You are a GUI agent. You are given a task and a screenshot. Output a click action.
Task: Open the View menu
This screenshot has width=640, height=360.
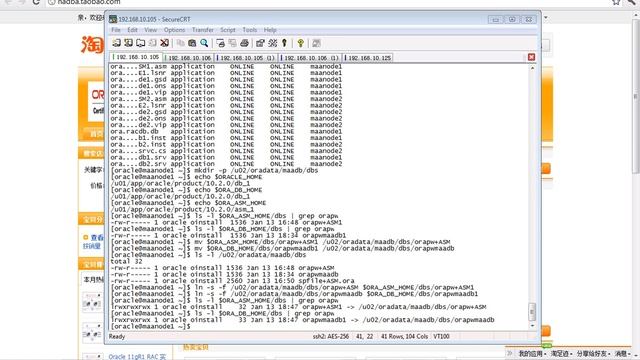click(150, 30)
